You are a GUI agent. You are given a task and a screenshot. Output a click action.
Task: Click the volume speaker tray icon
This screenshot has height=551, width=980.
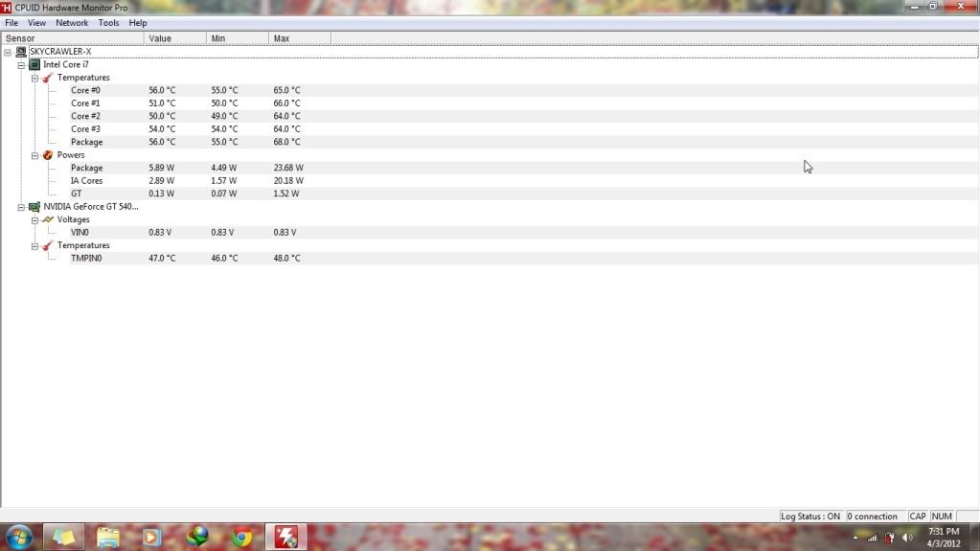907,538
